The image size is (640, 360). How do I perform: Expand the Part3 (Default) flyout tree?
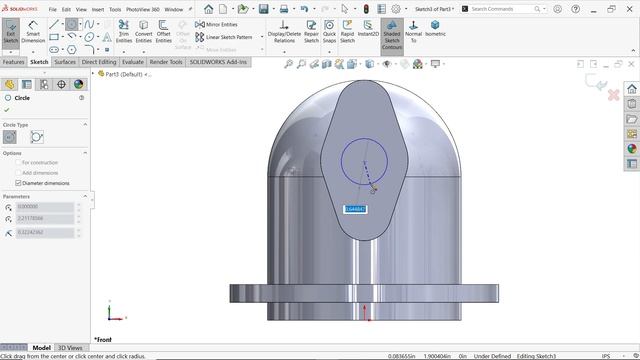pyautogui.click(x=93, y=74)
